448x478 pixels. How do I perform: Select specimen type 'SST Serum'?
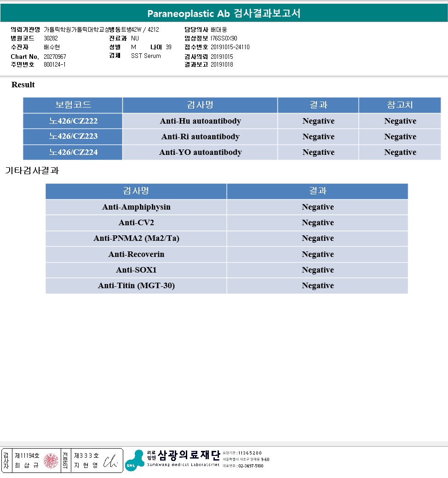pos(146,56)
